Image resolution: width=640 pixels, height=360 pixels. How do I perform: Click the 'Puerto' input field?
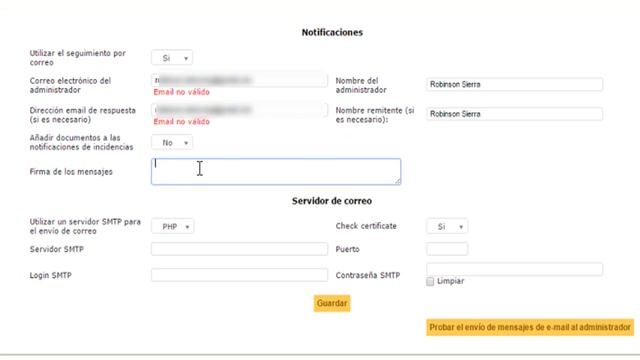447,249
